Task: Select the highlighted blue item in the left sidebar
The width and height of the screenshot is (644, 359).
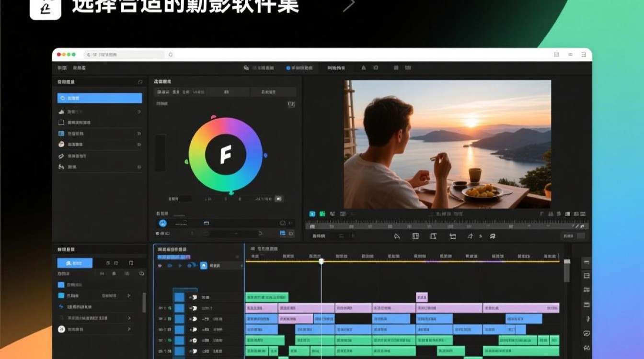Action: pos(100,98)
